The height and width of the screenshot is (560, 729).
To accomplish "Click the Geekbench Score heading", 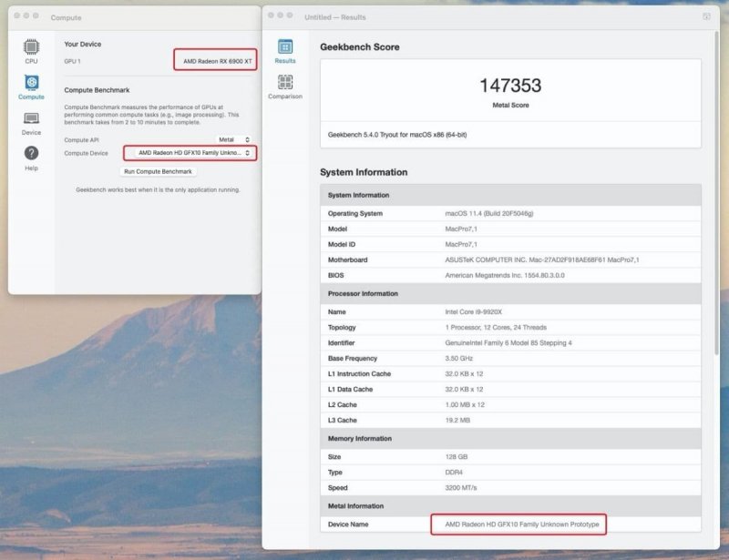I will point(359,47).
